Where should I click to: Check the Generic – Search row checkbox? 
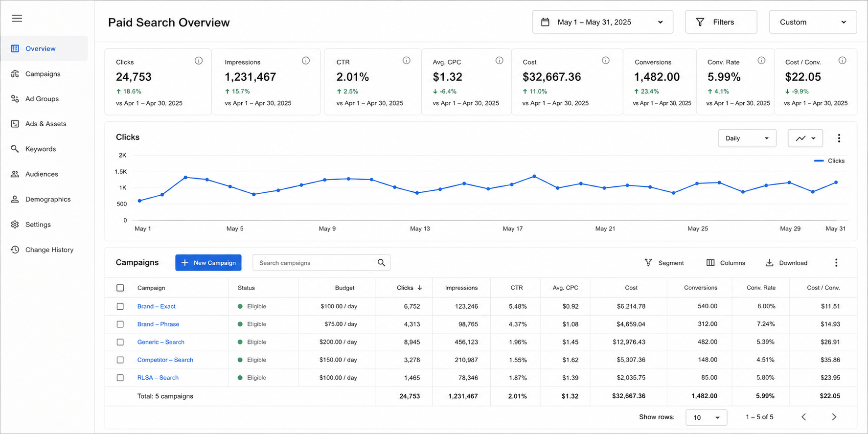point(120,342)
